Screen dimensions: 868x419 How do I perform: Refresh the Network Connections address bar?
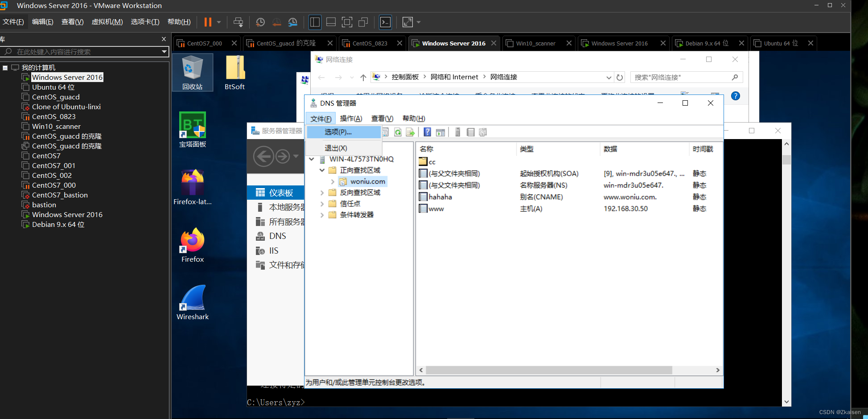click(620, 78)
